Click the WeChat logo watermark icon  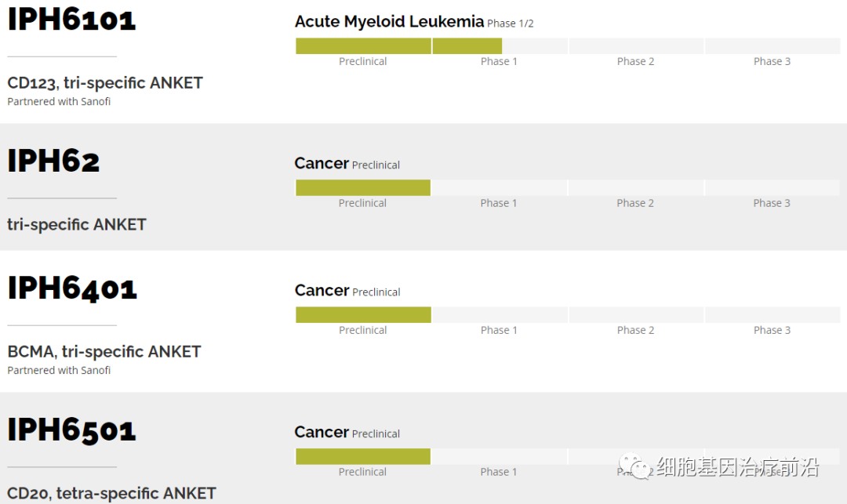tap(635, 468)
